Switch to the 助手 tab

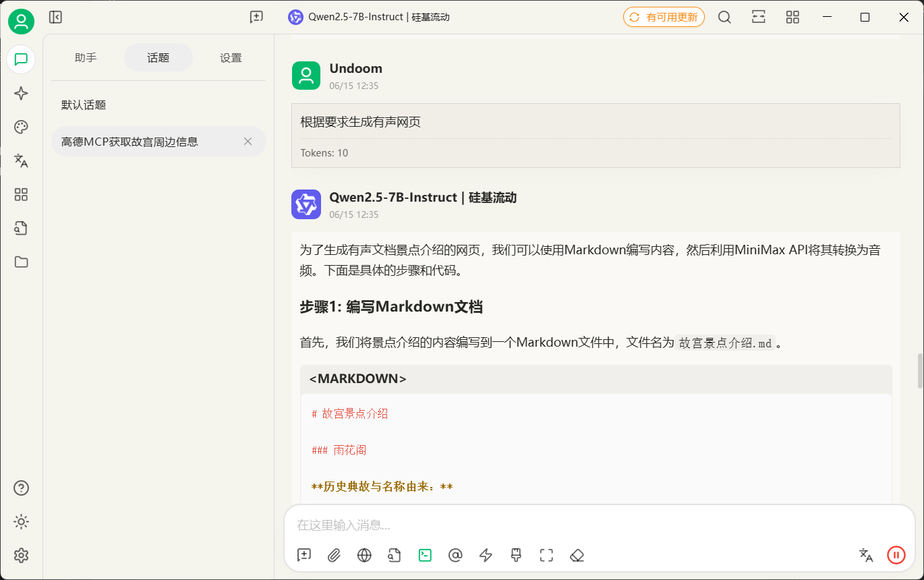[86, 58]
